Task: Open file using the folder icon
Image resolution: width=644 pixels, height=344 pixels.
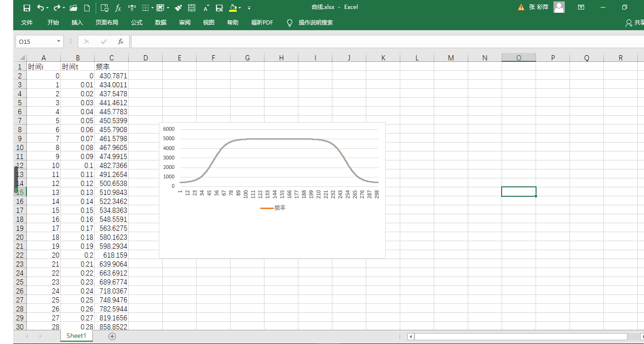Action: pyautogui.click(x=73, y=8)
